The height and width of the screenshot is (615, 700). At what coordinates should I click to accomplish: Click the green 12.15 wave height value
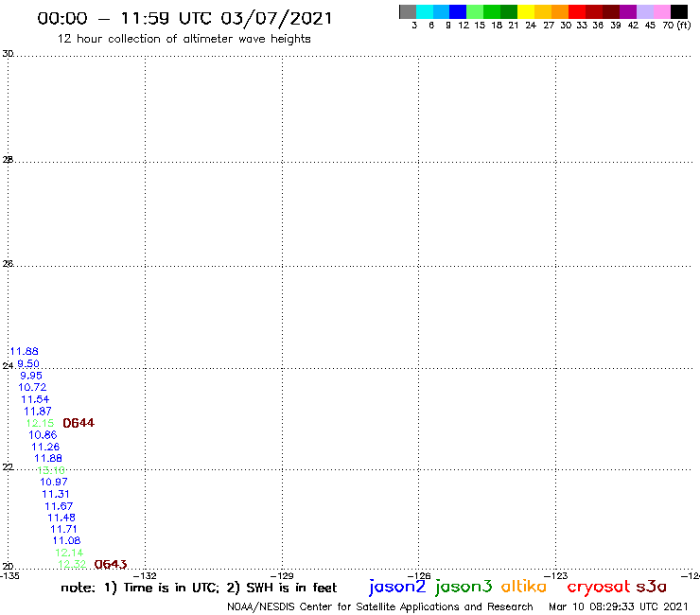click(x=40, y=423)
